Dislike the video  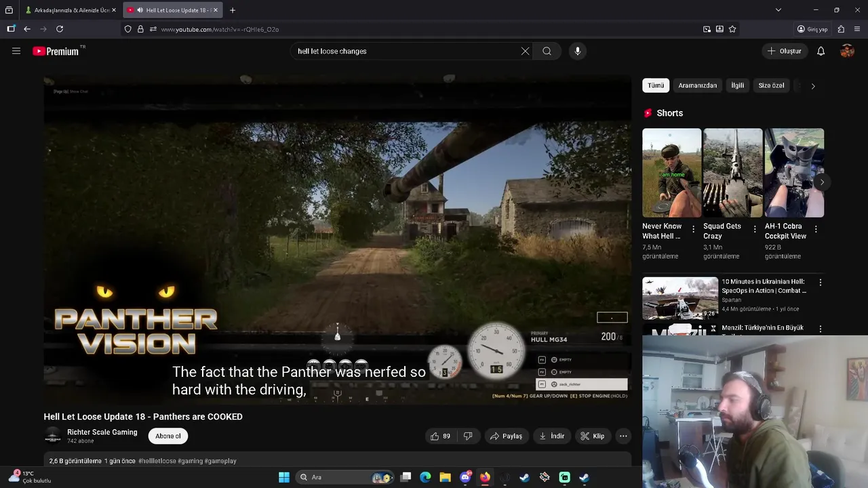pyautogui.click(x=468, y=436)
